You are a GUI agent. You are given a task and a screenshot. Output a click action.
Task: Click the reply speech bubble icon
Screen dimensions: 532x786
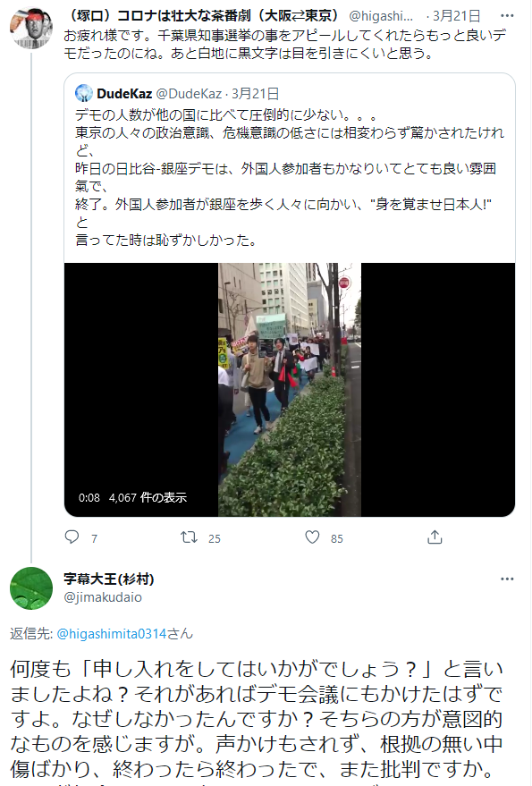72,537
